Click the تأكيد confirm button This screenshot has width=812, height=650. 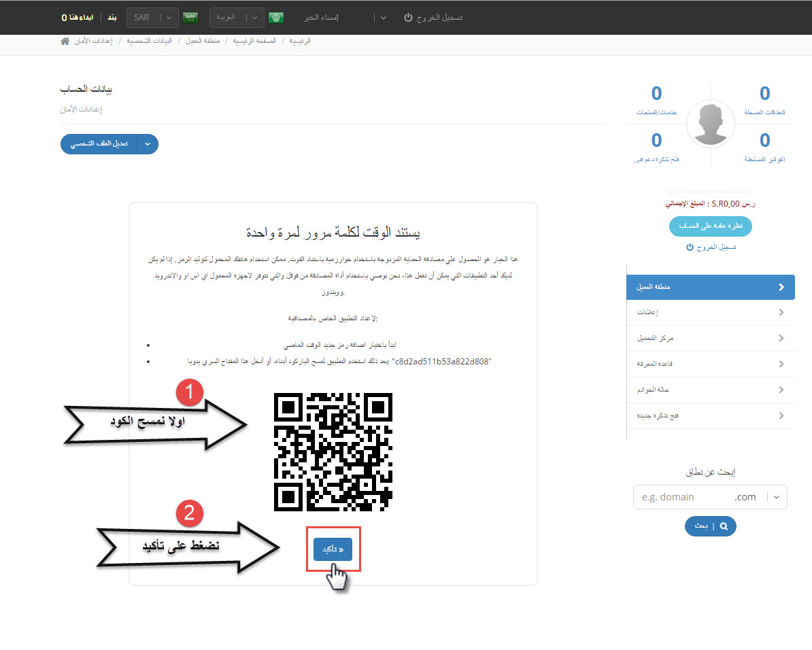coord(333,549)
